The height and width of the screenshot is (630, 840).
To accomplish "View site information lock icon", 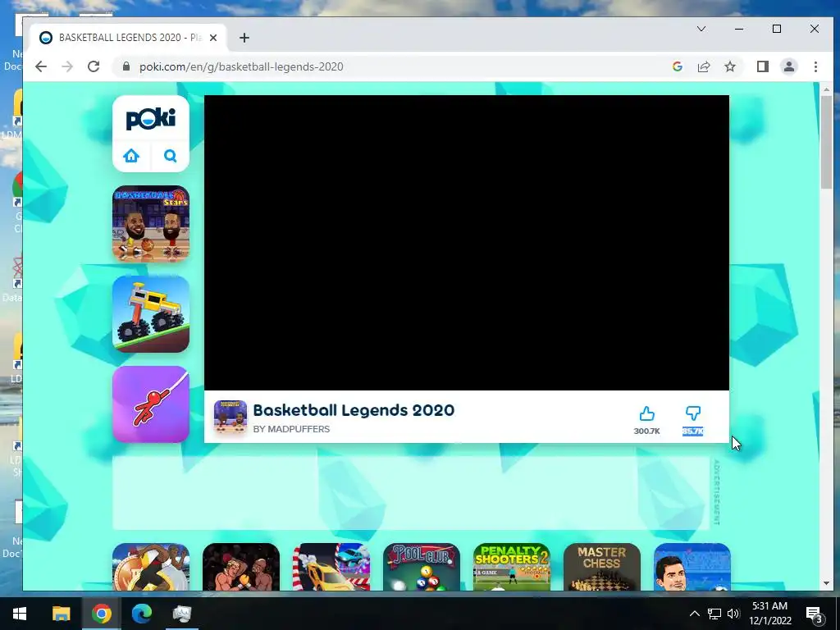I will click(x=126, y=66).
